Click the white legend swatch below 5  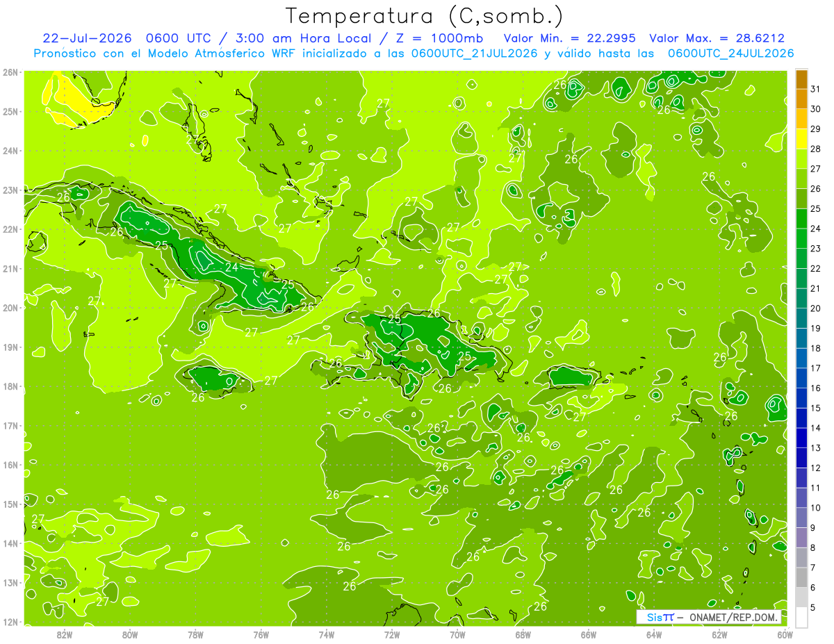[x=801, y=617]
